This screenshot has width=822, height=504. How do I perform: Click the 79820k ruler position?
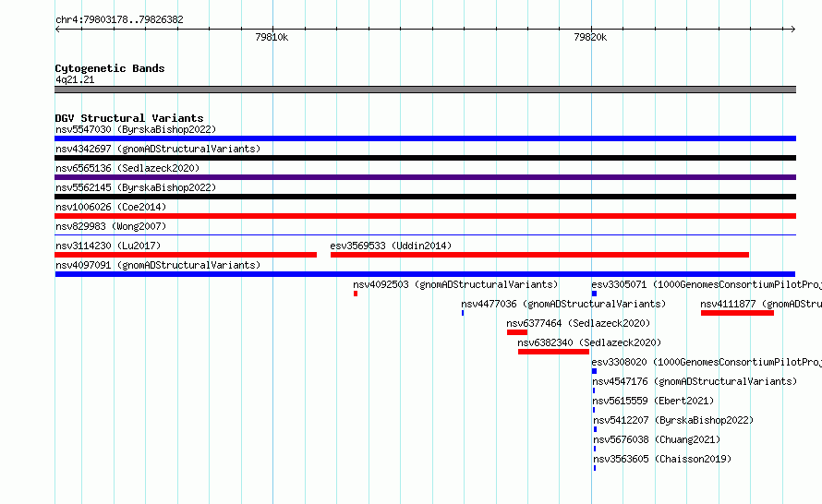(x=590, y=37)
